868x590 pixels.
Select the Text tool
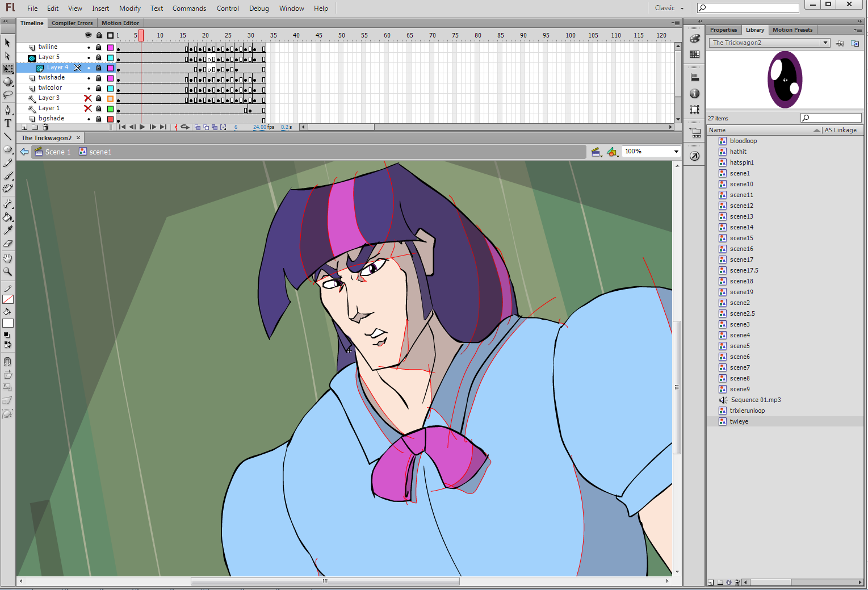pos(7,123)
